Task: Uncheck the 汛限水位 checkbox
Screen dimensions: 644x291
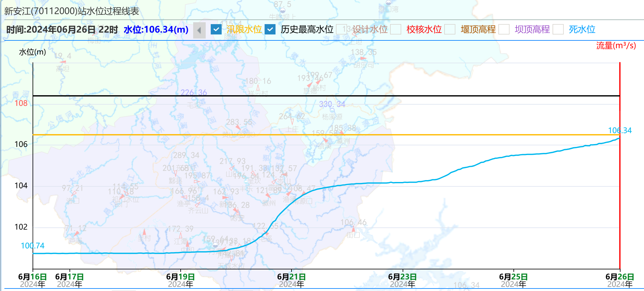Action: coord(216,29)
